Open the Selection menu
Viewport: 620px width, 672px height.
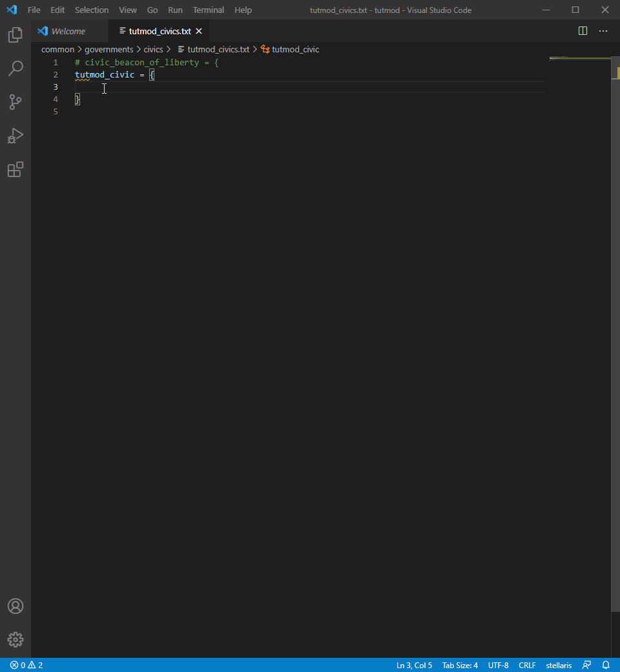pyautogui.click(x=92, y=10)
